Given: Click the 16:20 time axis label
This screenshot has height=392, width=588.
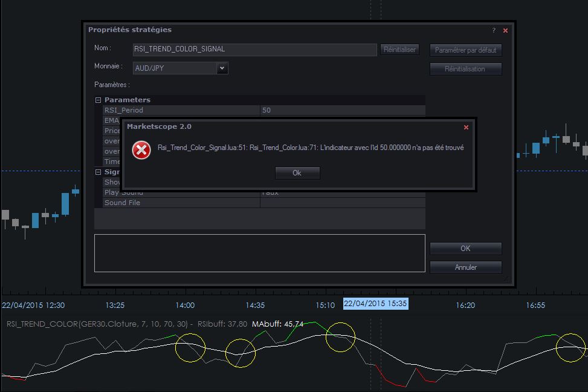Looking at the screenshot, I should (465, 305).
